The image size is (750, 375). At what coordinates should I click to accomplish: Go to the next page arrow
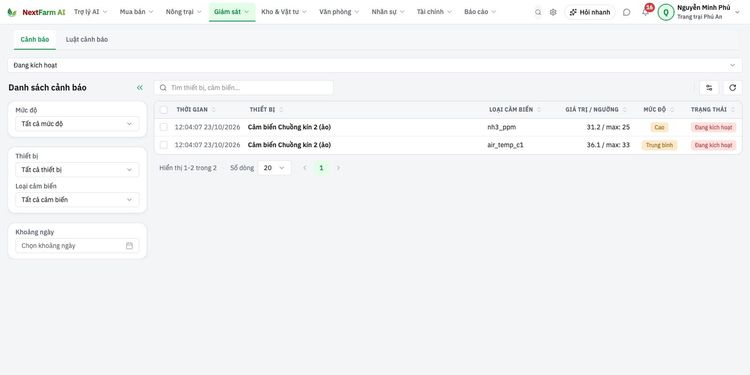338,168
